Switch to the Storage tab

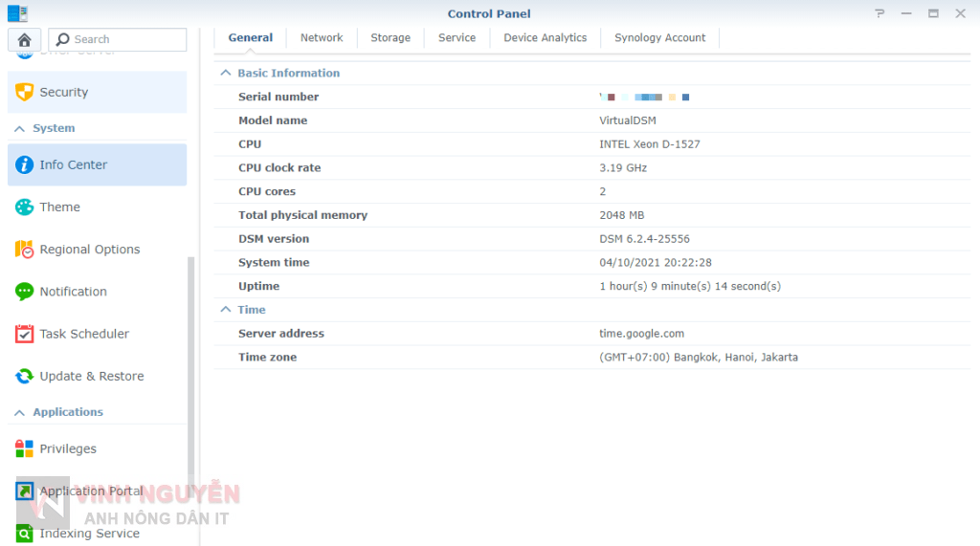(390, 37)
